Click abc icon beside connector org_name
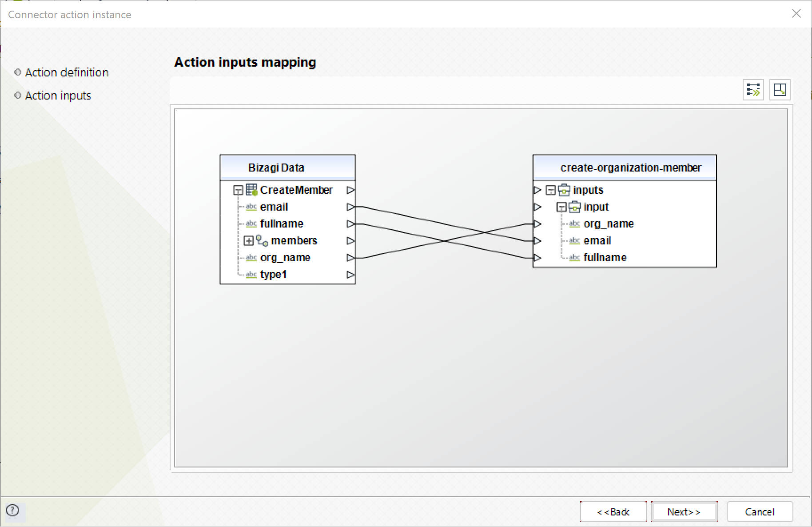The width and height of the screenshot is (812, 527). (575, 224)
